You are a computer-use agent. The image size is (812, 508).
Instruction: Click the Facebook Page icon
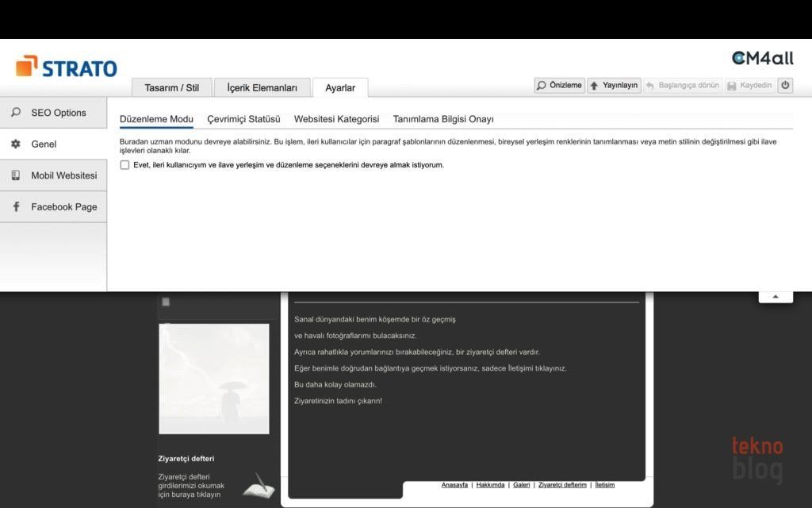pyautogui.click(x=16, y=207)
